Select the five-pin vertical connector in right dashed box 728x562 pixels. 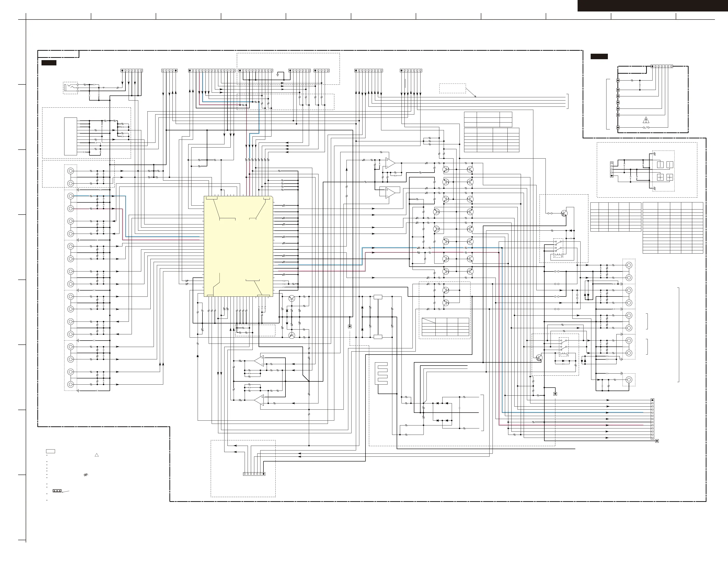click(612, 169)
